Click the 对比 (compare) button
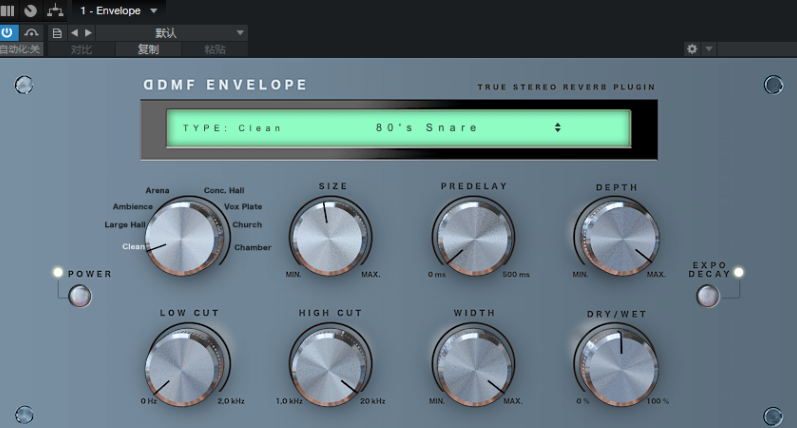The width and height of the screenshot is (797, 428). [x=81, y=49]
